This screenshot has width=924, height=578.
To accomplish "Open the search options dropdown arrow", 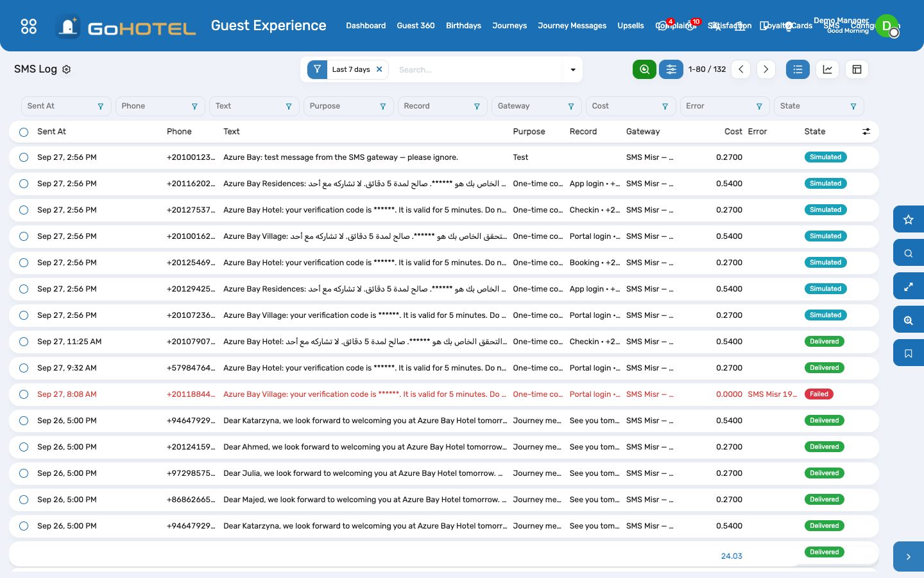I will (x=573, y=69).
